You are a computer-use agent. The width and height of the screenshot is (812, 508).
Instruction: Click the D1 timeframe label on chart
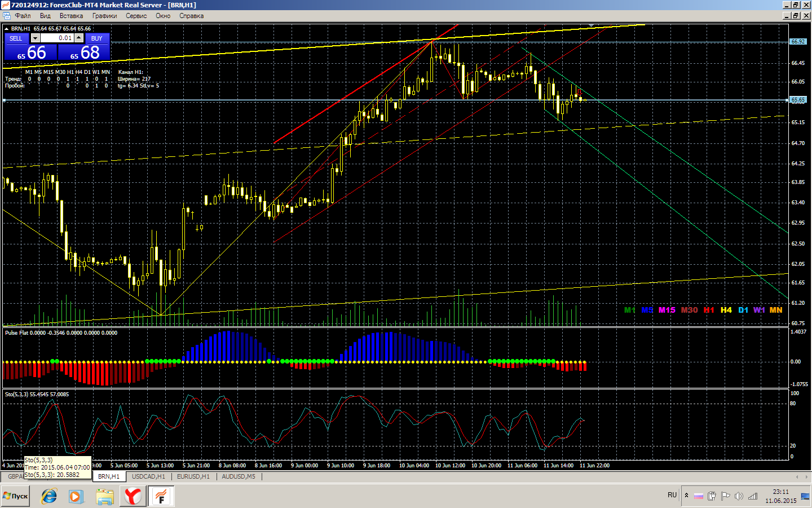(743, 310)
